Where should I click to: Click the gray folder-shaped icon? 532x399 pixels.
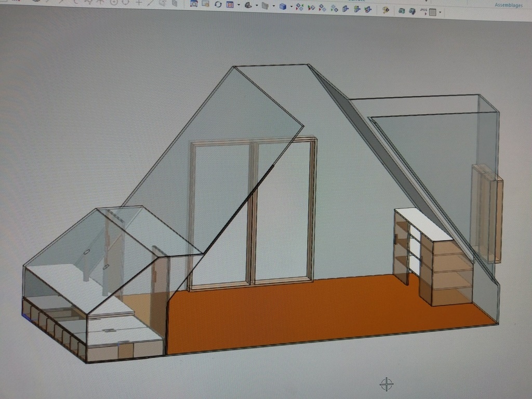265,6
